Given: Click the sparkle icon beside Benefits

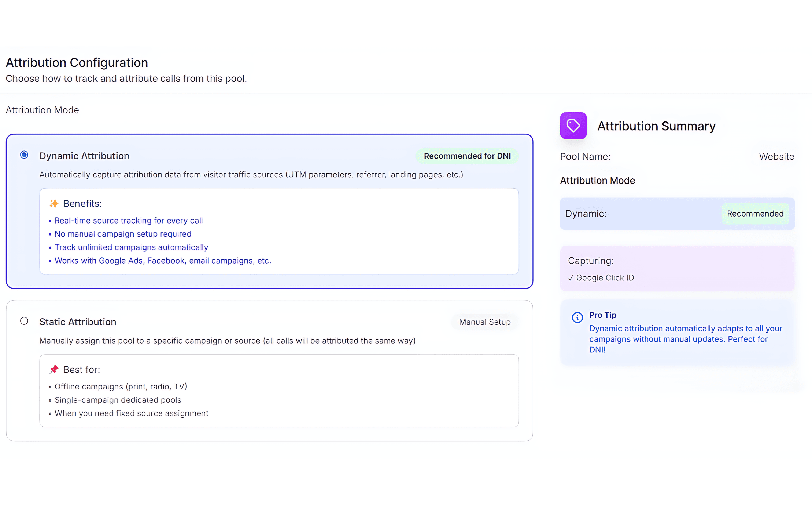Looking at the screenshot, I should click(x=54, y=204).
